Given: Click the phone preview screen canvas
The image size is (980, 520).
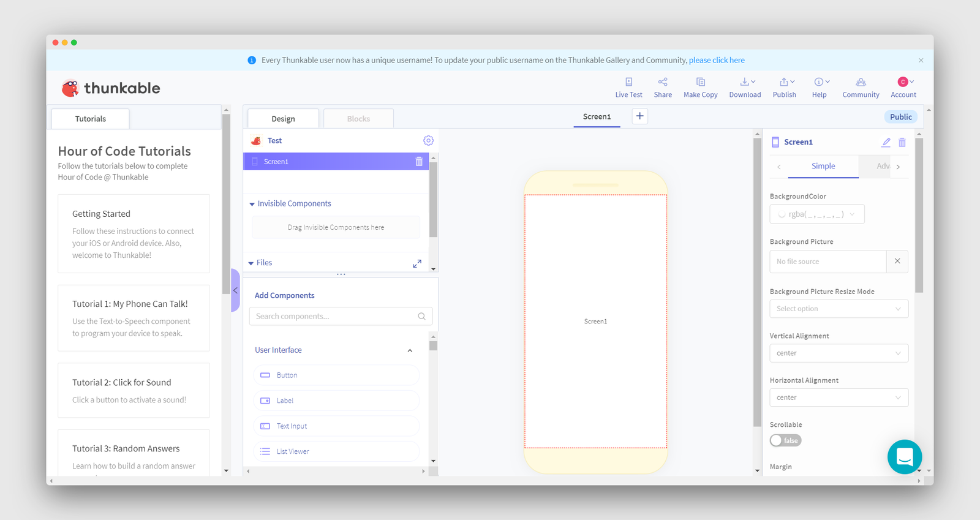Looking at the screenshot, I should (x=595, y=322).
